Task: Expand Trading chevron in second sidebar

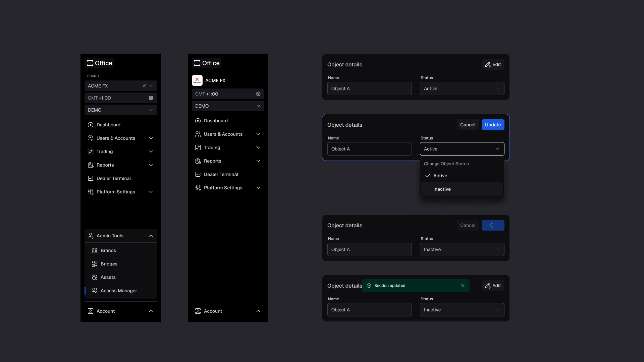Action: tap(258, 147)
